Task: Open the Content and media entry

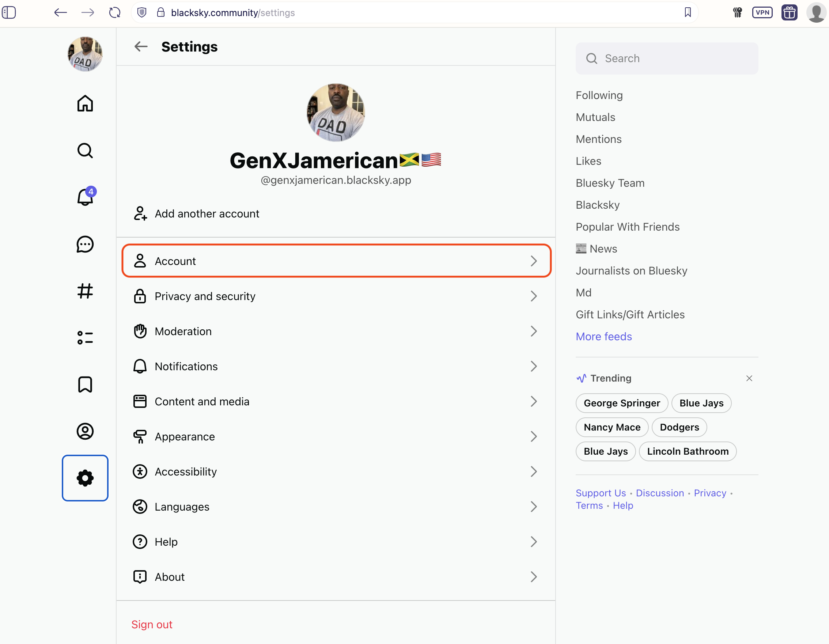Action: [x=202, y=401]
